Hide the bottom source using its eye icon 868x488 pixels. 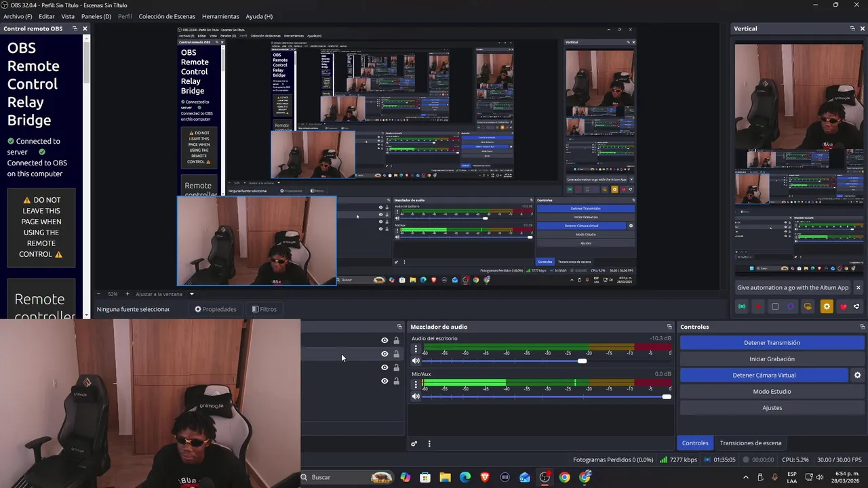point(384,381)
